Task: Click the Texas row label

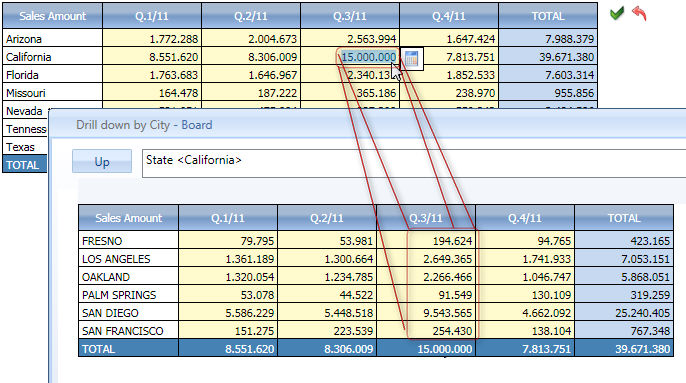Action: 20,147
